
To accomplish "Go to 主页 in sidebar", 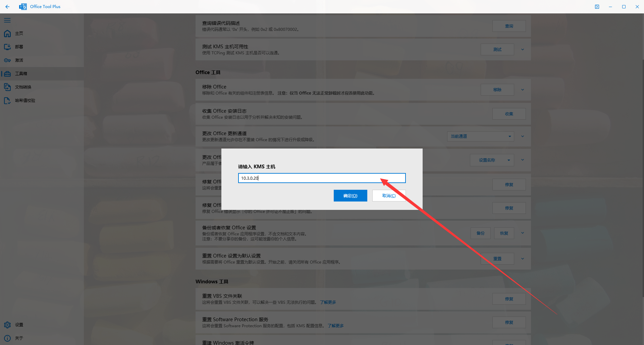I will tap(19, 34).
